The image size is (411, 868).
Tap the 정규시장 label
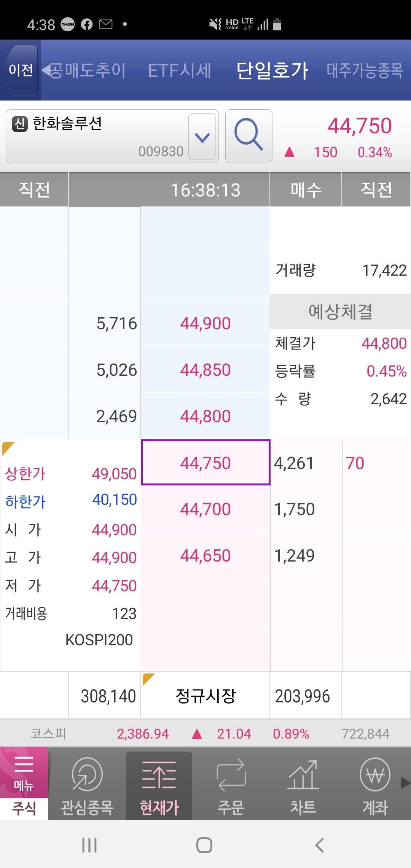[x=205, y=695]
